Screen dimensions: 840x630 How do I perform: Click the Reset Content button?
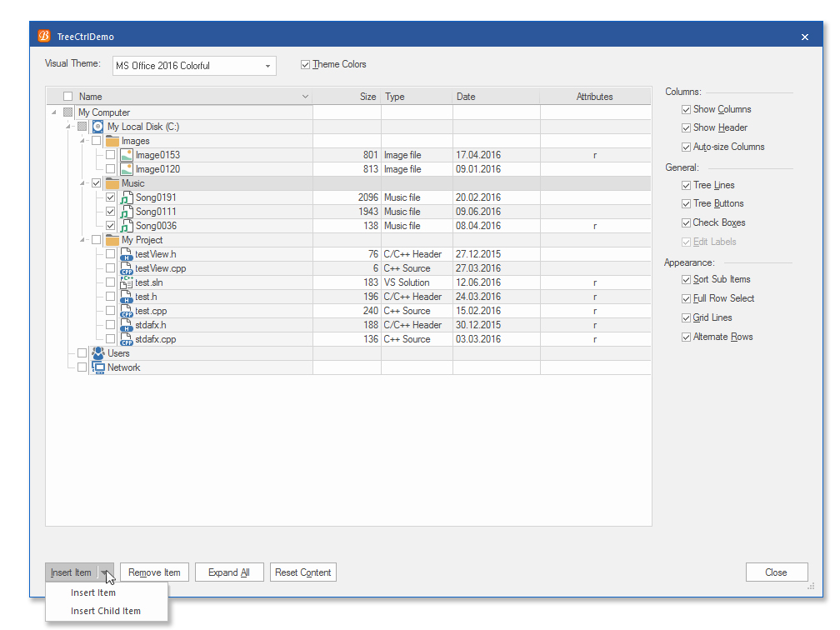coord(302,572)
